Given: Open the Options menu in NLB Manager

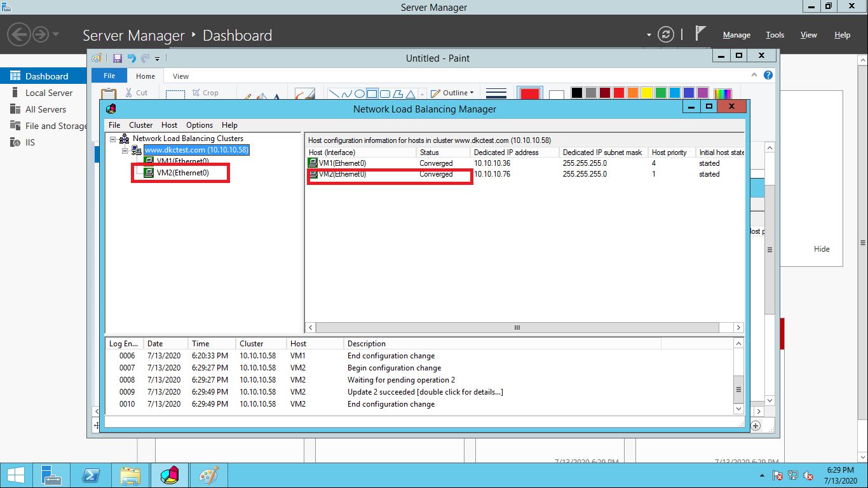Looking at the screenshot, I should [x=200, y=125].
